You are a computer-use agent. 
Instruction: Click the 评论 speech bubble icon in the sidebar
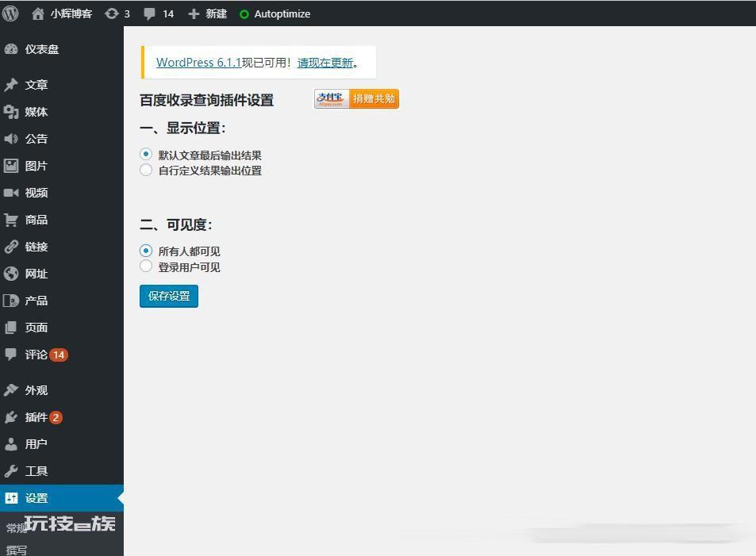click(x=10, y=355)
